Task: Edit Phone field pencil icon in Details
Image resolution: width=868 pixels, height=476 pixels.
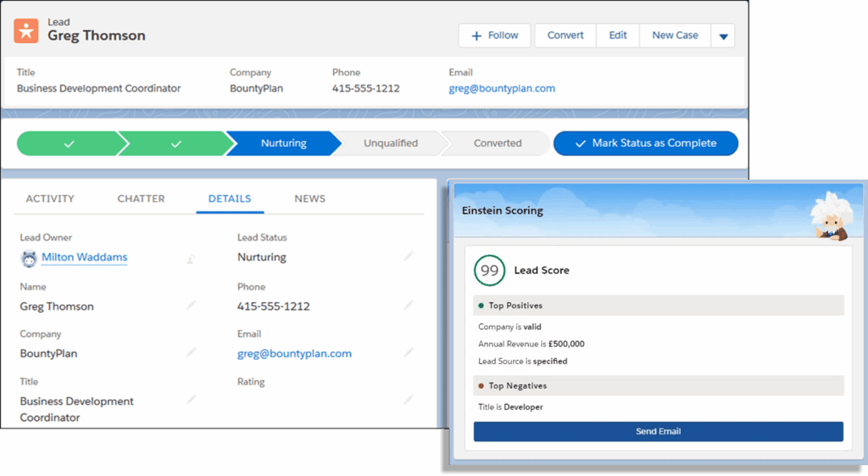Action: (409, 305)
